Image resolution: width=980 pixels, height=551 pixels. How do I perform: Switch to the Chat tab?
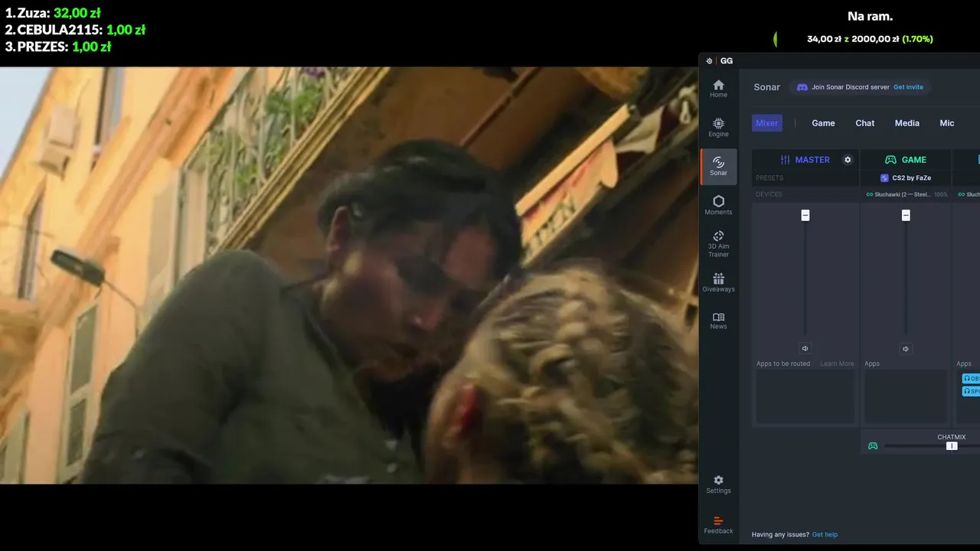pyautogui.click(x=864, y=123)
